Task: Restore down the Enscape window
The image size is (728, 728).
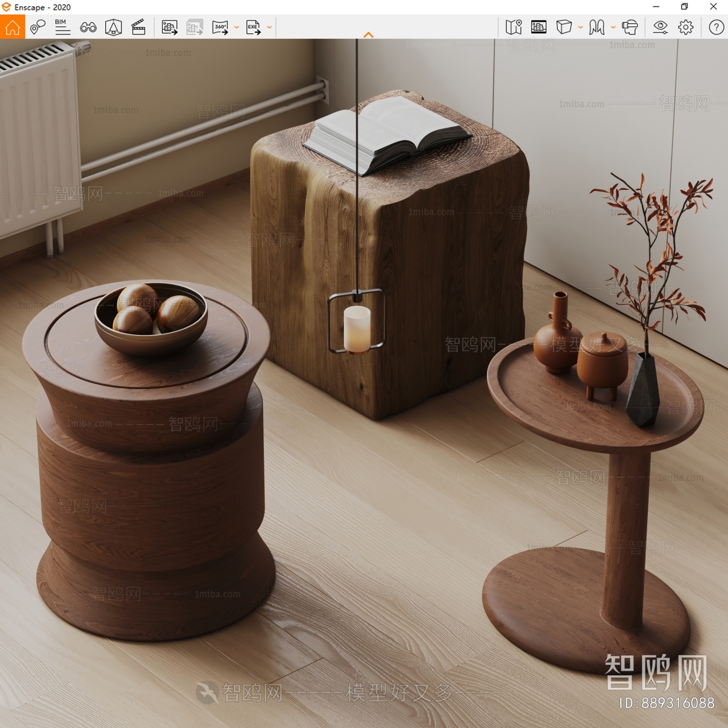Action: click(684, 7)
